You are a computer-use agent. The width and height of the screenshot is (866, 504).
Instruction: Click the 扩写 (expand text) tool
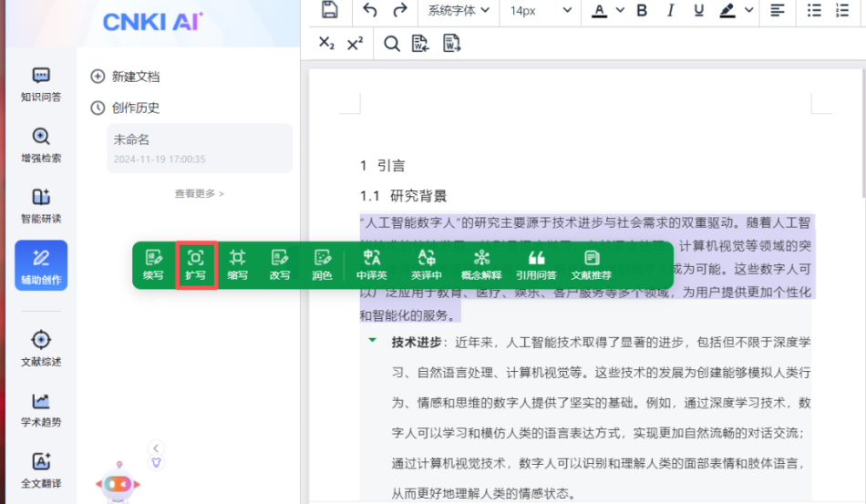(x=195, y=264)
